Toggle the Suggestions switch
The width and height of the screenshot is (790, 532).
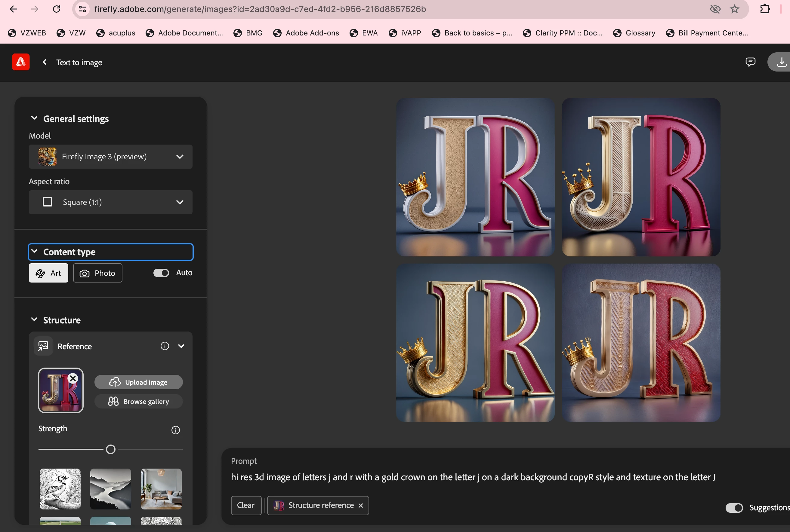pos(734,508)
